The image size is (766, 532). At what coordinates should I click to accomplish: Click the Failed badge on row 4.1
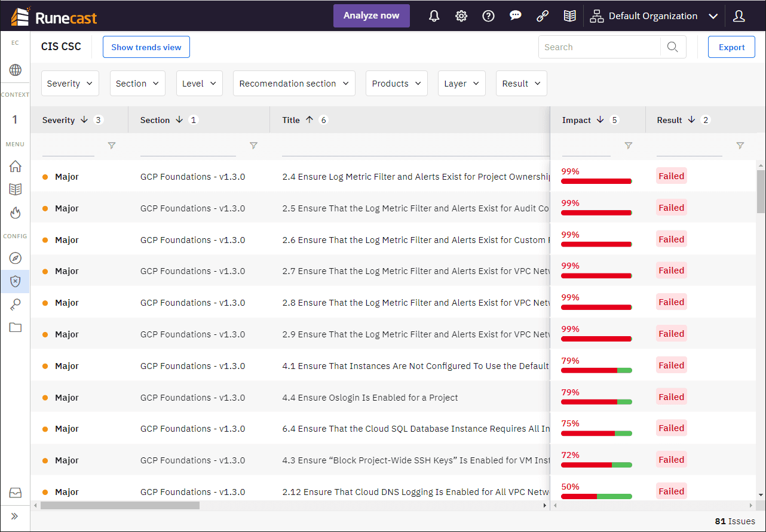tap(672, 365)
